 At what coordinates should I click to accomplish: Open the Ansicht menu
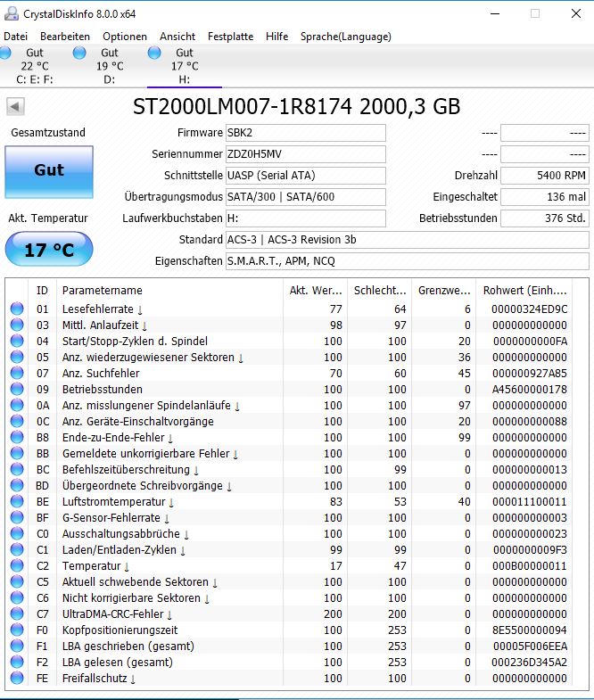(x=177, y=37)
